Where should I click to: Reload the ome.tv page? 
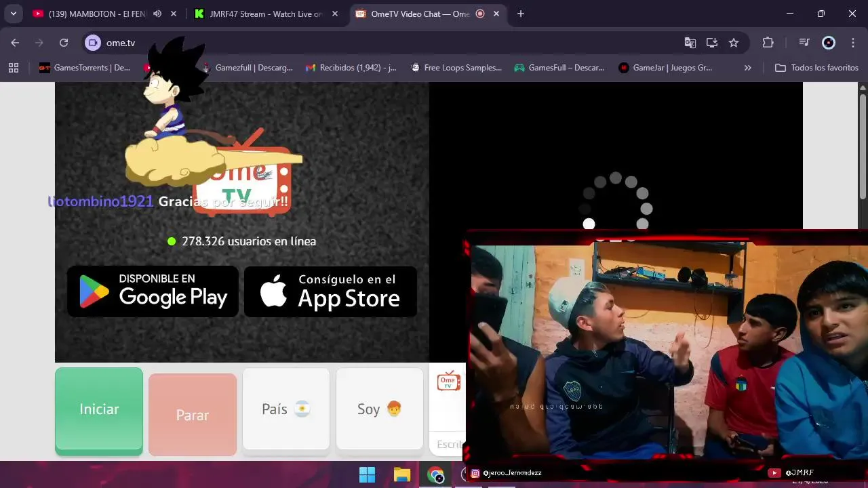pos(64,43)
